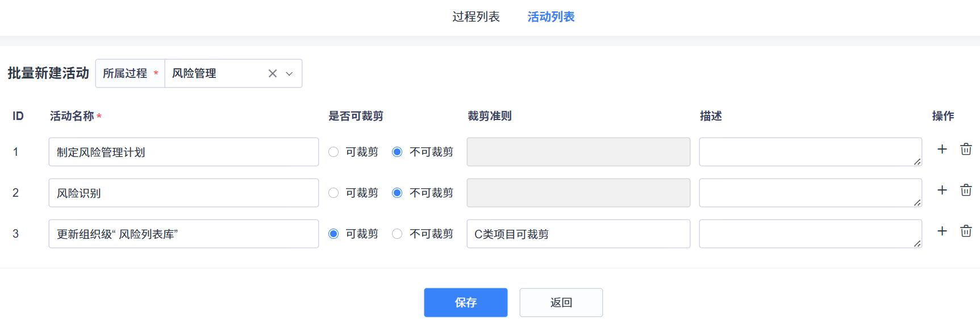Add a row after 风险识别

tap(942, 190)
